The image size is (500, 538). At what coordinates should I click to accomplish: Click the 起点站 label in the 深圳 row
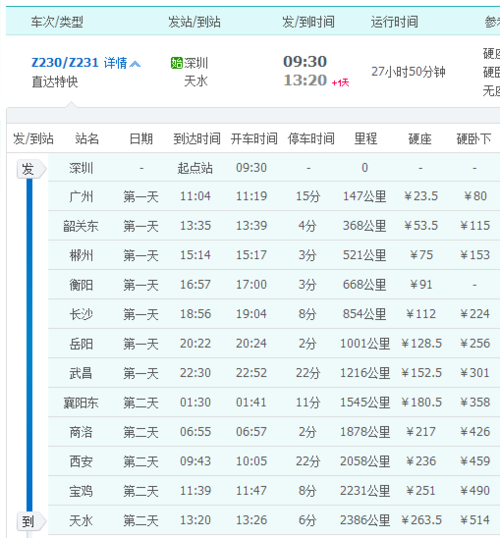pos(195,168)
